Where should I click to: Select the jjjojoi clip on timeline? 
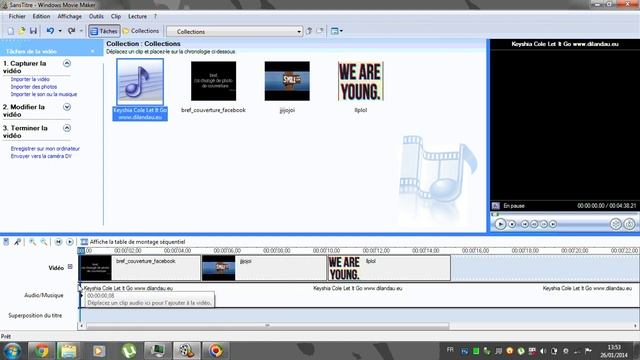(264, 268)
